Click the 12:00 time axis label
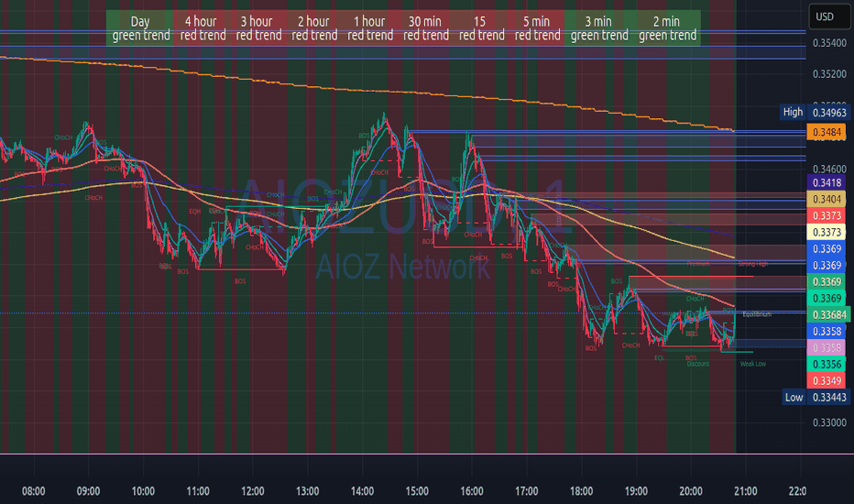 point(253,491)
